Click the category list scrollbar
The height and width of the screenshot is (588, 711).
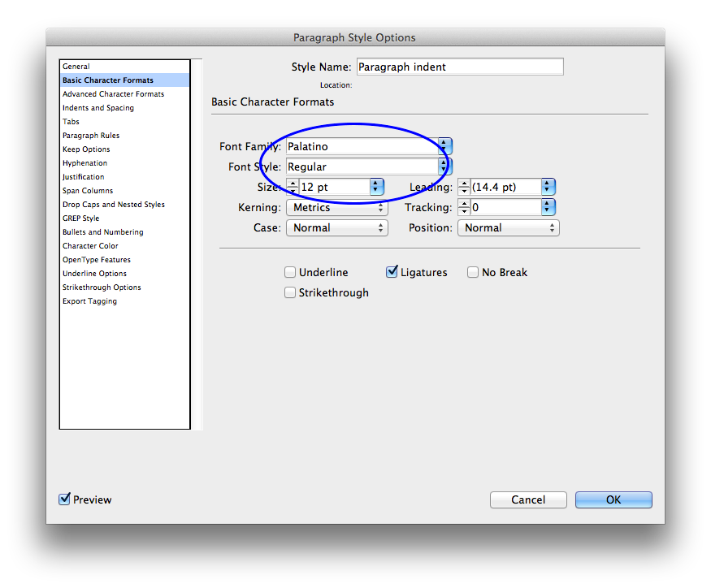[x=197, y=244]
